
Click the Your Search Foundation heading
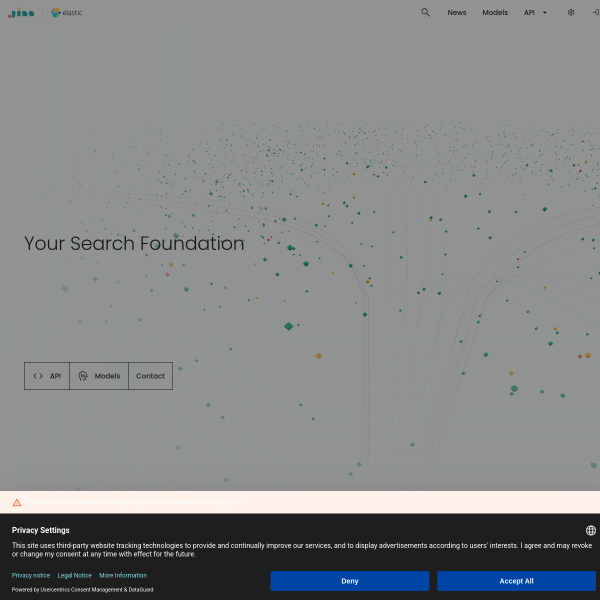coord(134,243)
